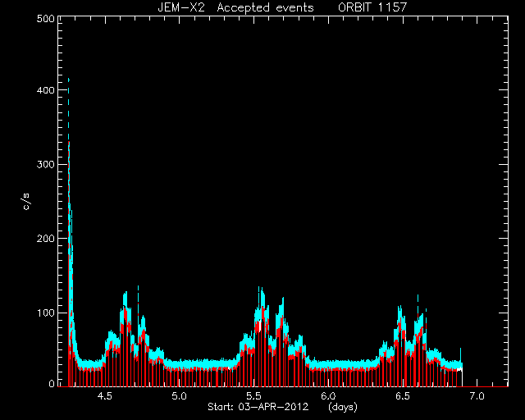This screenshot has height=420, width=525.
Task: Click the y-axis label 'c/s'
Action: 26,202
